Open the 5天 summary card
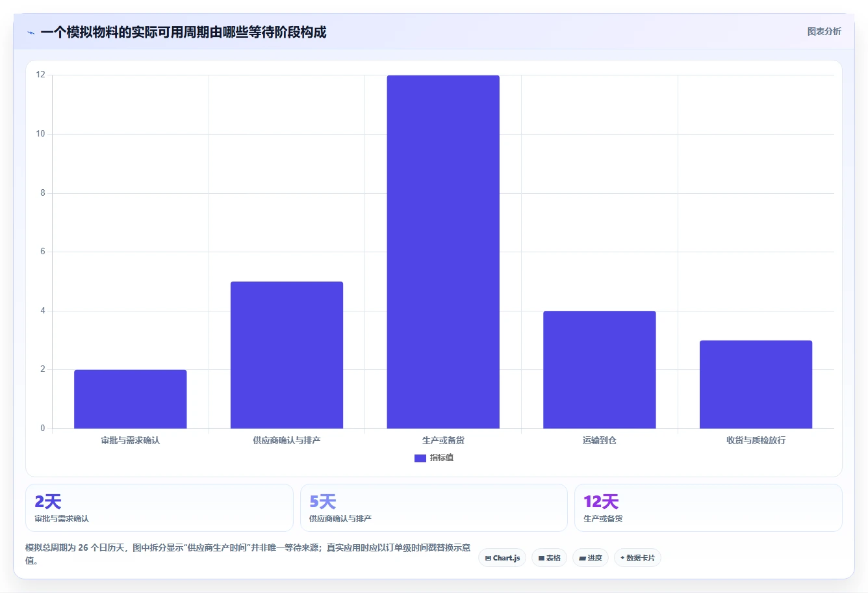Image resolution: width=868 pixels, height=593 pixels. [434, 508]
